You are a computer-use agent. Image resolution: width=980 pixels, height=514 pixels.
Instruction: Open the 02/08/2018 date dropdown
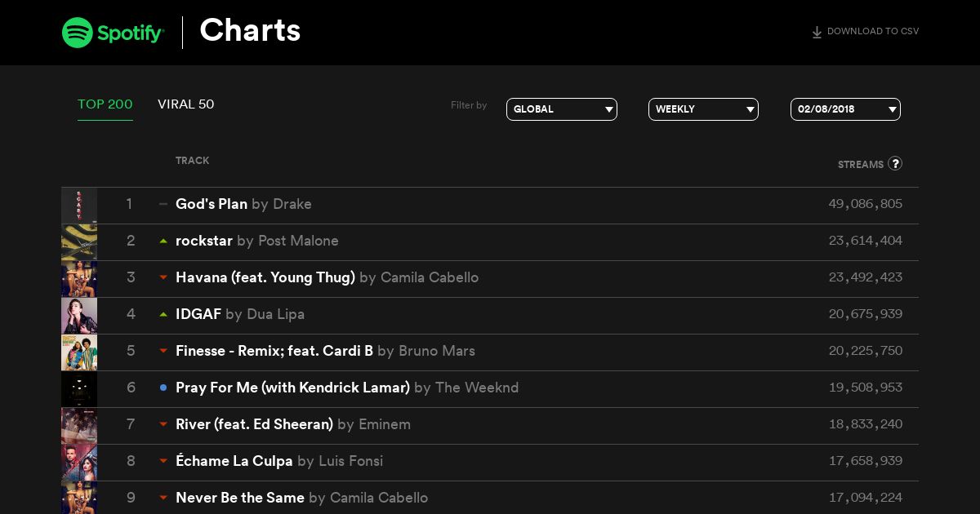pyautogui.click(x=845, y=109)
